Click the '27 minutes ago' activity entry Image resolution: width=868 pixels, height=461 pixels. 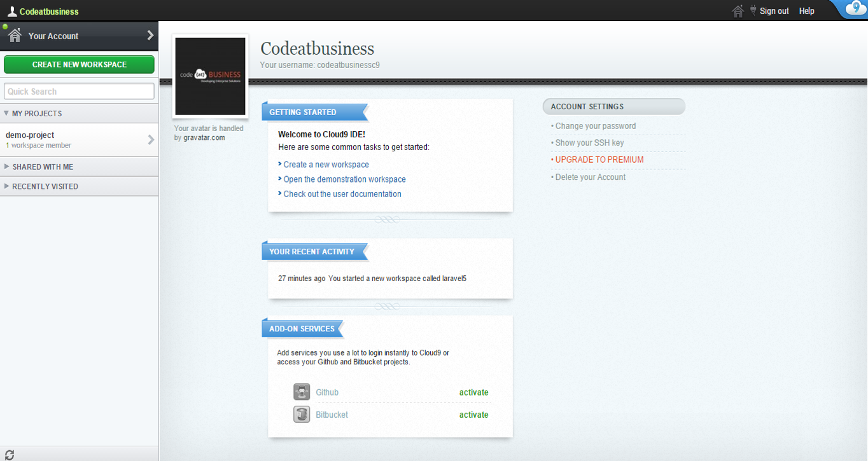372,279
